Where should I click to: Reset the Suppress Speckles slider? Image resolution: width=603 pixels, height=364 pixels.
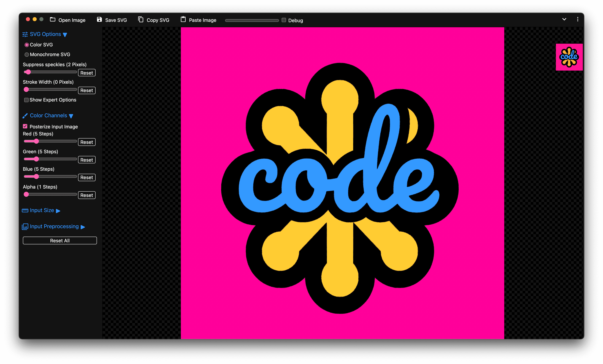87,72
